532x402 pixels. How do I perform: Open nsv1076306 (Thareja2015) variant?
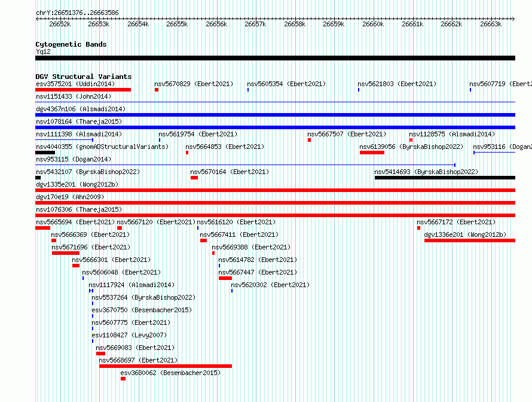coord(79,209)
